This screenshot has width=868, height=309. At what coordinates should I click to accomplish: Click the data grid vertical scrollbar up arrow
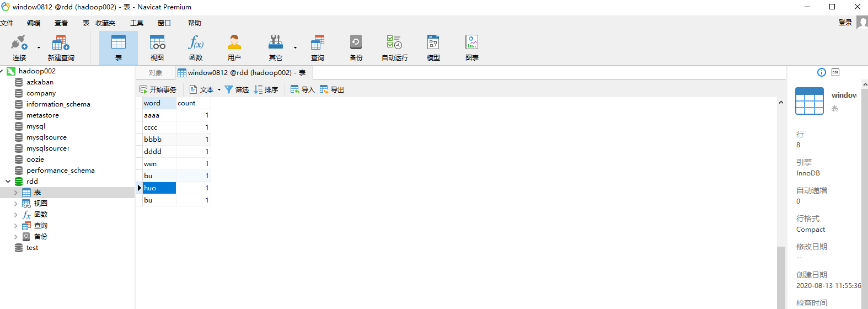tap(781, 102)
